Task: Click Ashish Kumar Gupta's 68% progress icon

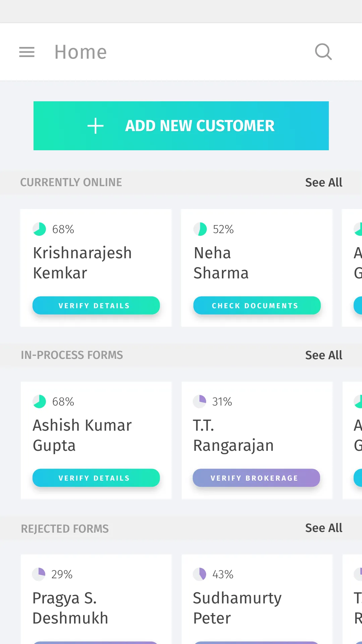Action: click(39, 401)
